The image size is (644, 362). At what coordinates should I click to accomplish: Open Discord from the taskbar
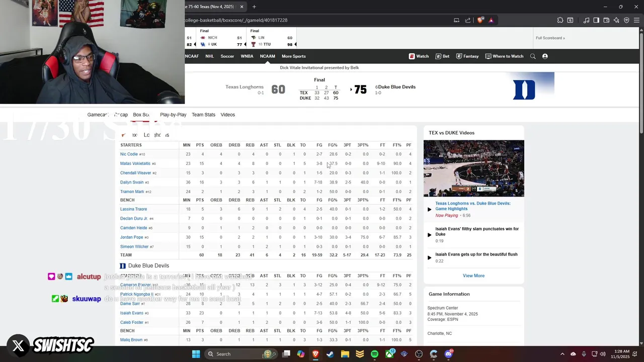pyautogui.click(x=448, y=354)
